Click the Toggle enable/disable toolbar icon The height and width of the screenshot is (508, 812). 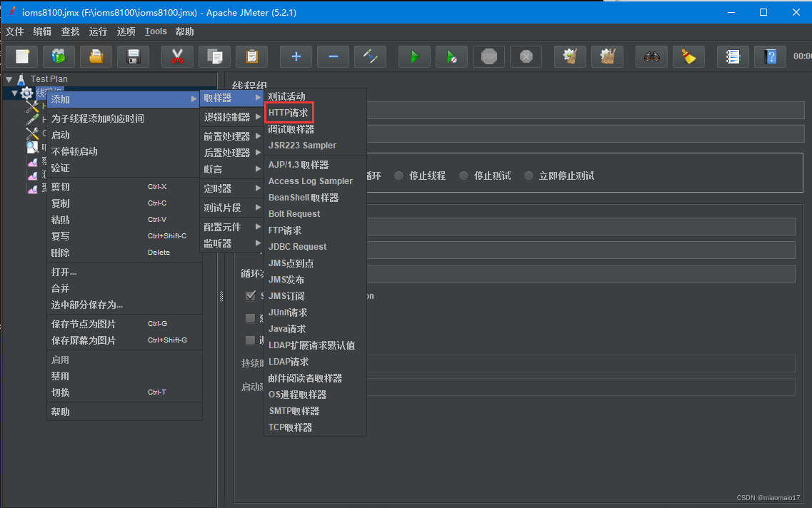coord(370,56)
